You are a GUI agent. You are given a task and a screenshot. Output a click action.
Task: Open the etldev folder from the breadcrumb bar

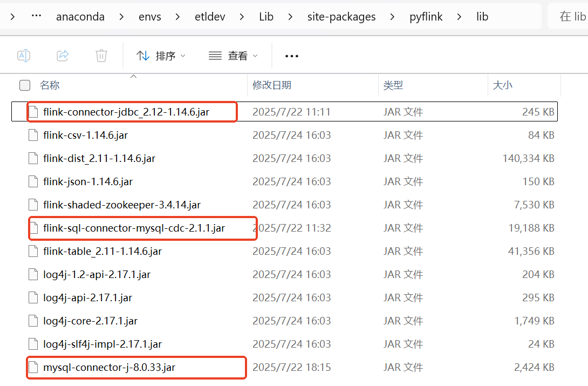tap(210, 16)
